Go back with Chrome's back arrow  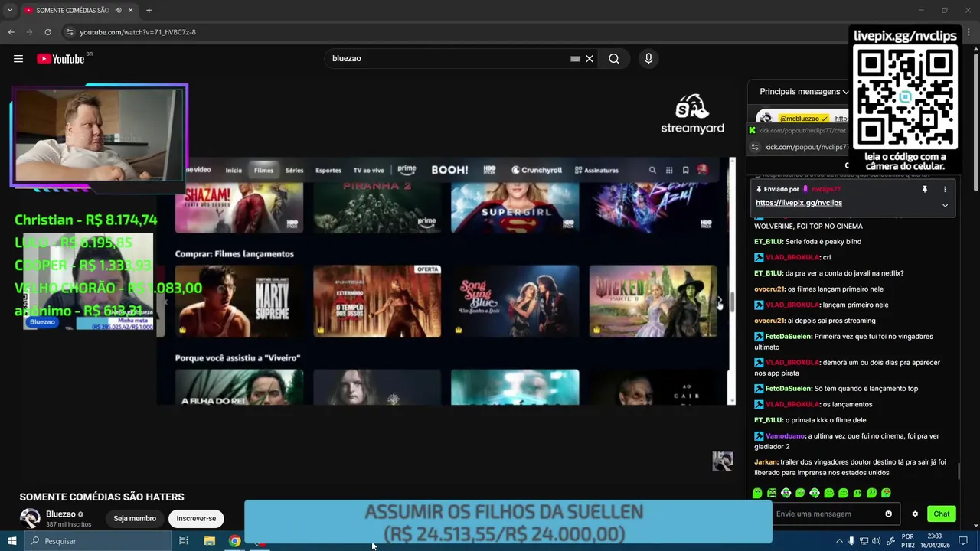point(11,32)
